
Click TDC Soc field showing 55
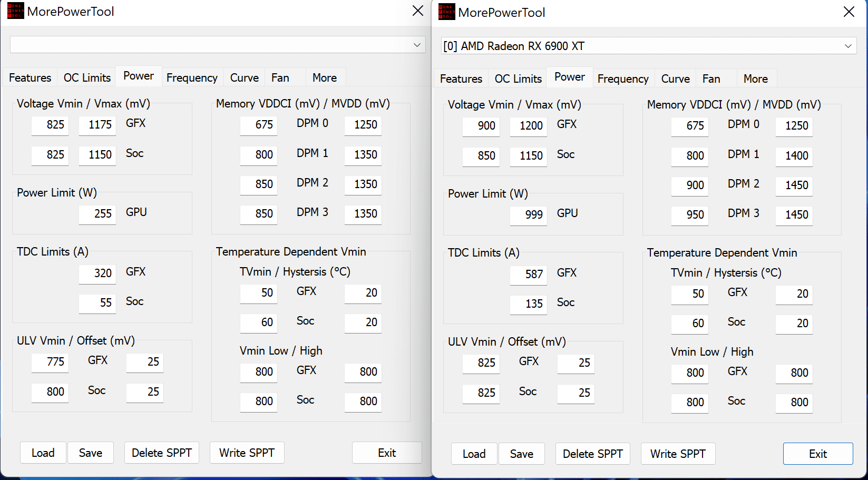[x=97, y=303]
